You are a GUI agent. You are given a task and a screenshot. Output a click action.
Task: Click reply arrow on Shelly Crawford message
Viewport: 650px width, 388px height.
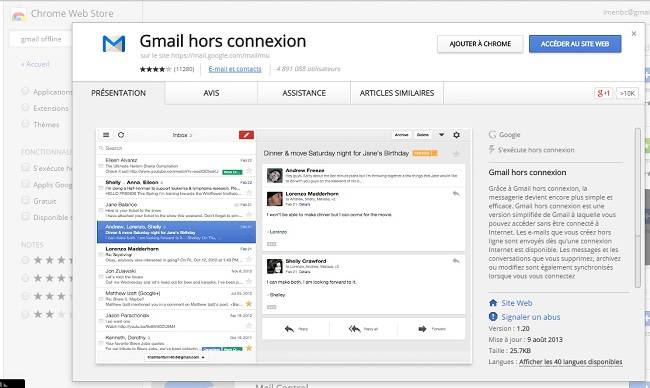click(x=456, y=261)
